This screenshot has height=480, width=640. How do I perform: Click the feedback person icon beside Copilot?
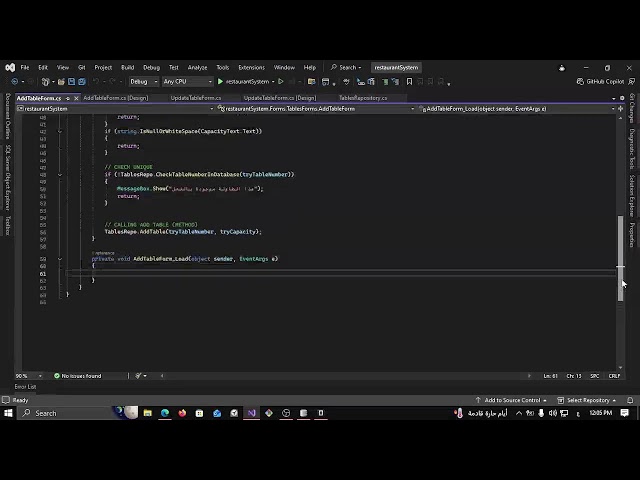click(631, 82)
